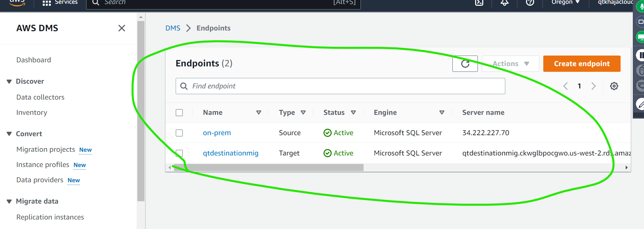Go to previous page of endpoints
The width and height of the screenshot is (644, 229).
565,86
